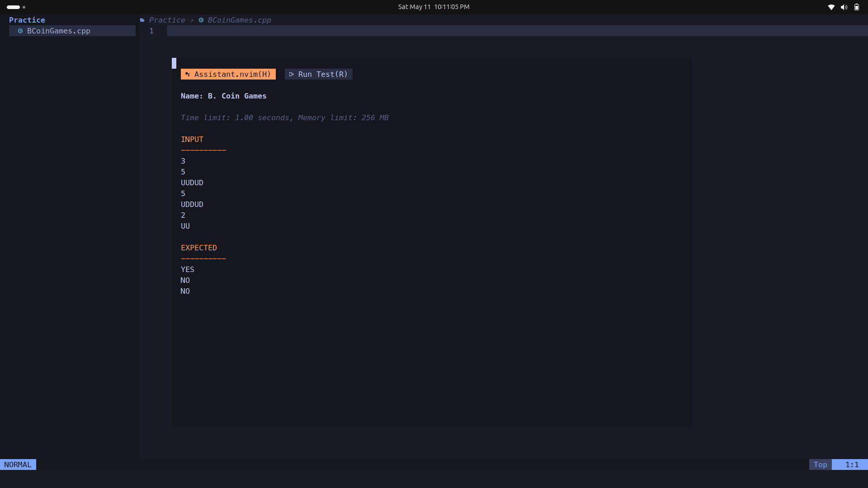This screenshot has height=488, width=868.
Task: Click the time and memory limit line
Action: point(284,117)
